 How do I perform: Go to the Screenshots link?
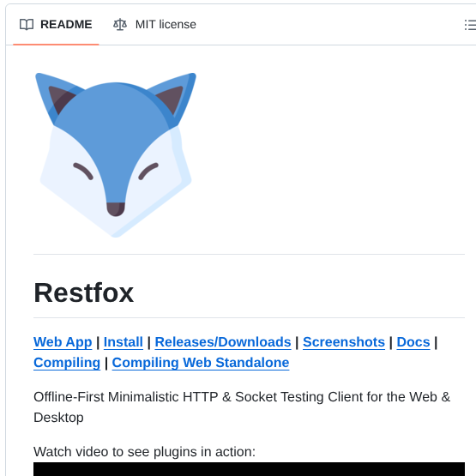coord(344,342)
